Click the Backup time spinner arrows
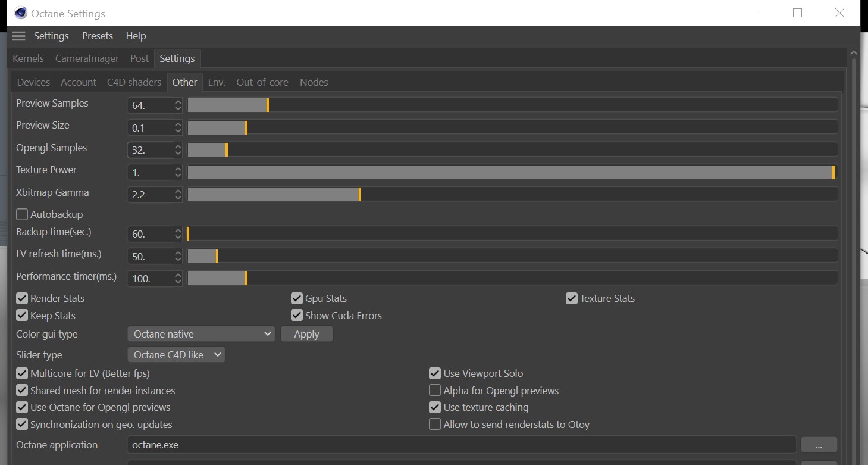Screen dimensions: 868x465 tap(178, 234)
